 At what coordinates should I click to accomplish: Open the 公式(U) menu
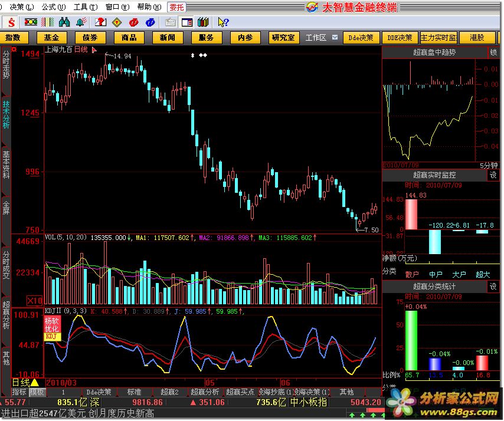[x=53, y=6]
